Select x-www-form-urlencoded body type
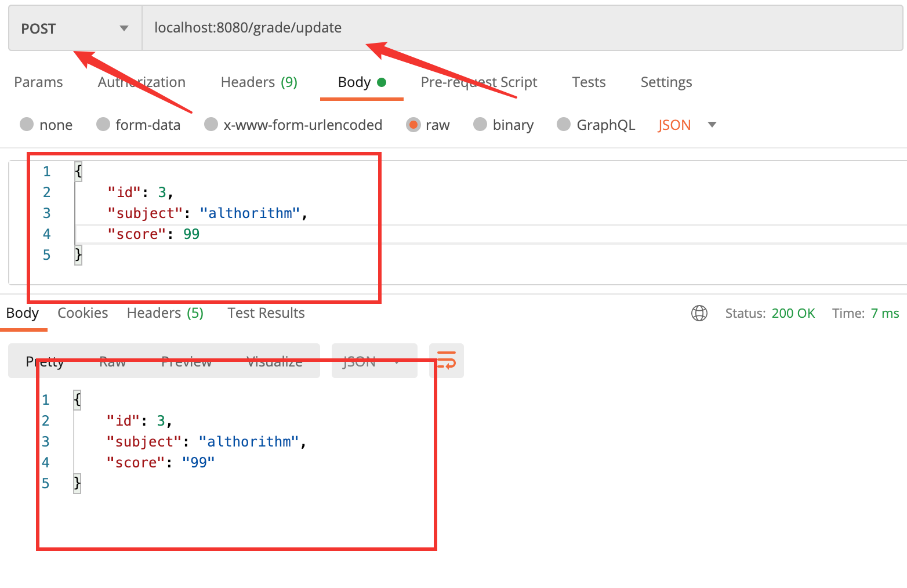Viewport: 907px width, 588px height. [211, 125]
